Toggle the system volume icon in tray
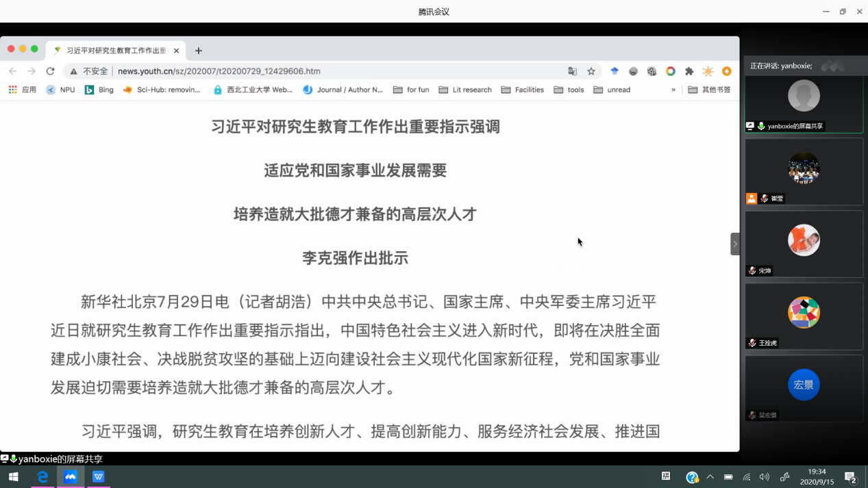868x488 pixels. pyautogui.click(x=765, y=477)
